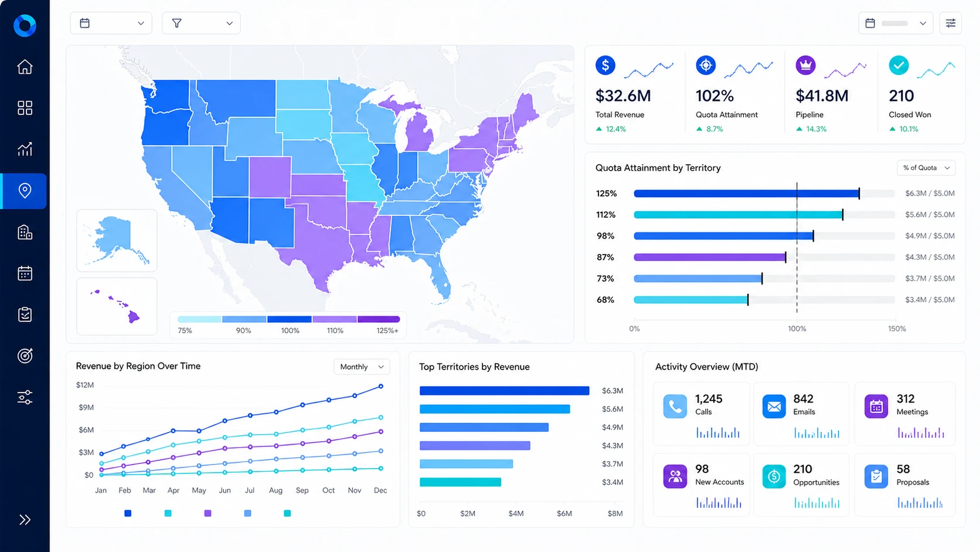Click the "$3.4M / $5.0M" quota label

[930, 300]
